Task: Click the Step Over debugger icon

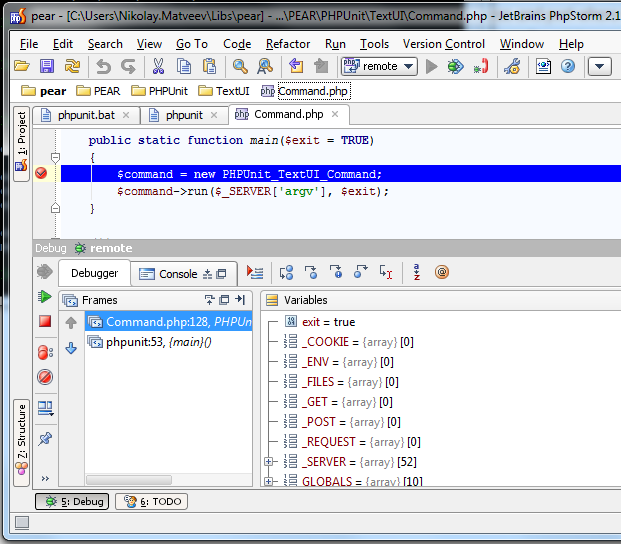Action: (x=286, y=272)
